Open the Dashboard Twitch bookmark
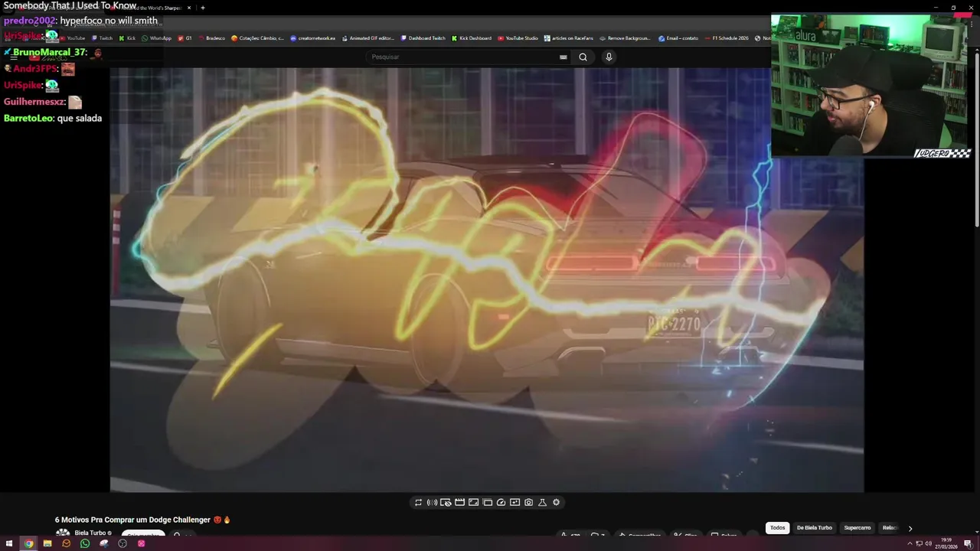The height and width of the screenshot is (551, 980). pyautogui.click(x=423, y=38)
